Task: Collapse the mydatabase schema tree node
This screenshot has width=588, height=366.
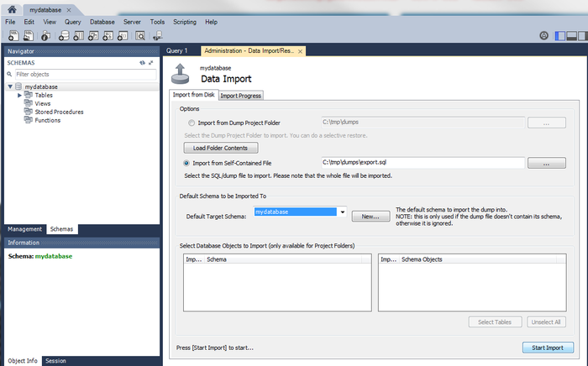Action: click(11, 86)
